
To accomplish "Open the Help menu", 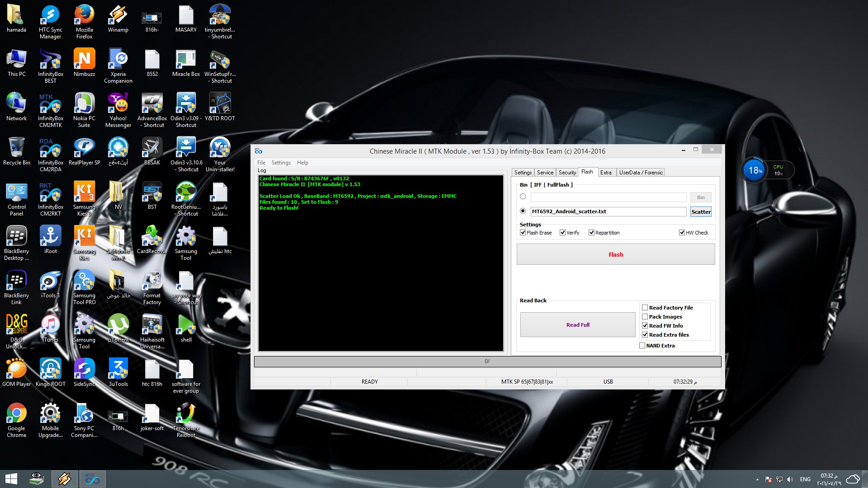I will pyautogui.click(x=302, y=163).
